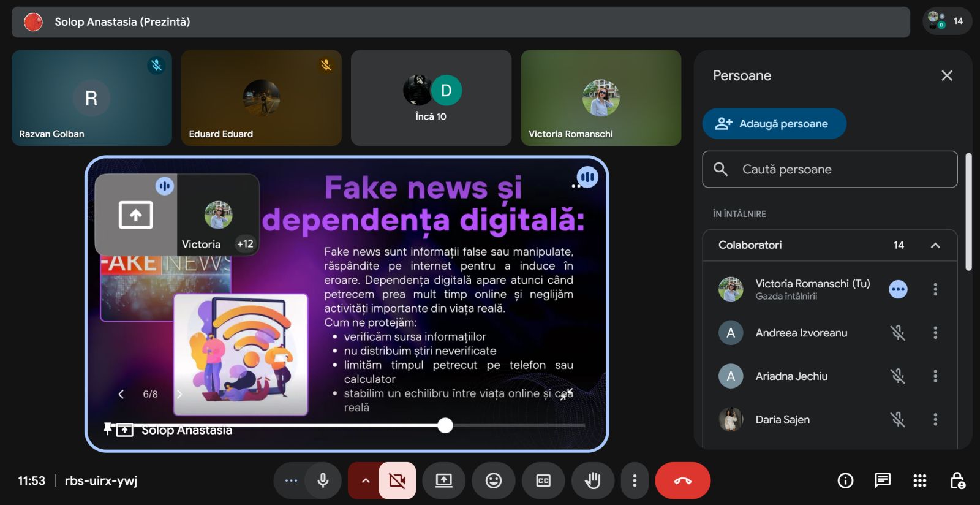The image size is (980, 505).
Task: Turn on the camera
Action: pos(397,481)
